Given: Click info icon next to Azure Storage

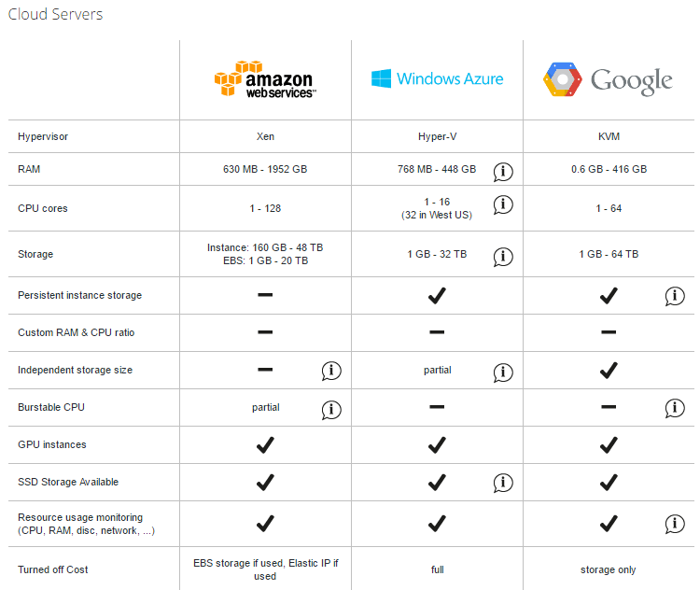Looking at the screenshot, I should tap(503, 257).
